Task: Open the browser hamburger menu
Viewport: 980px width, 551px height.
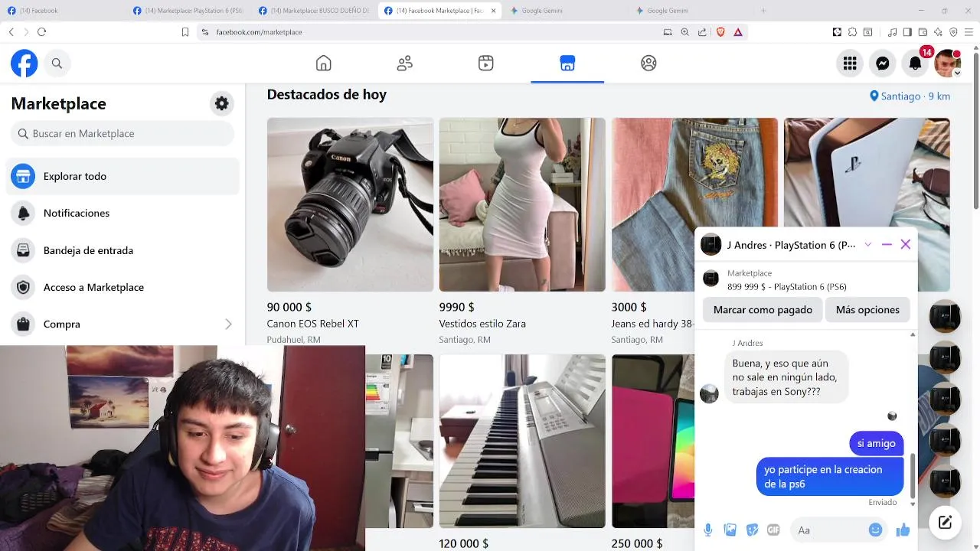Action: coord(969,32)
